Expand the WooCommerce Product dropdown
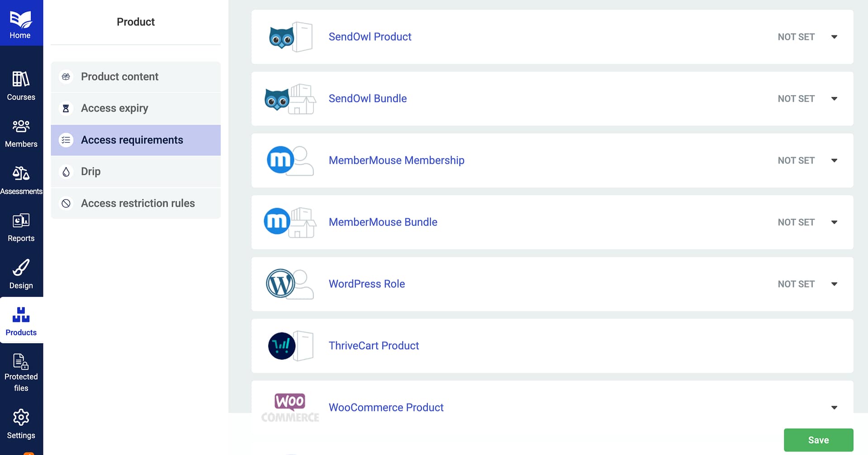This screenshot has width=868, height=455. (835, 407)
